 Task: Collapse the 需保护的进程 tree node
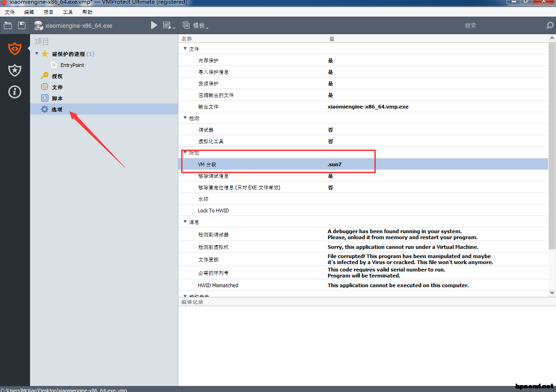click(37, 54)
